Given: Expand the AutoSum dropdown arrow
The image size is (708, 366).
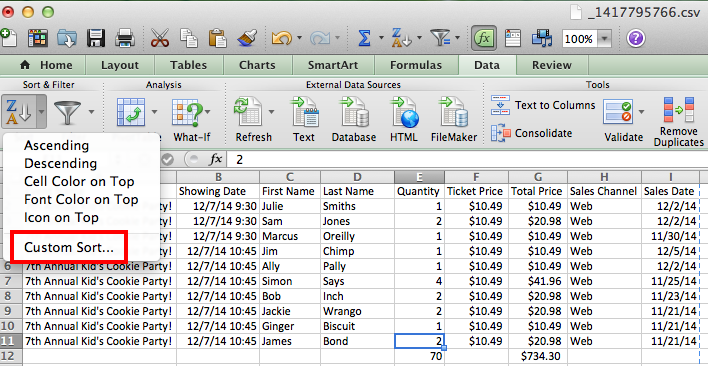Looking at the screenshot, I should [382, 38].
